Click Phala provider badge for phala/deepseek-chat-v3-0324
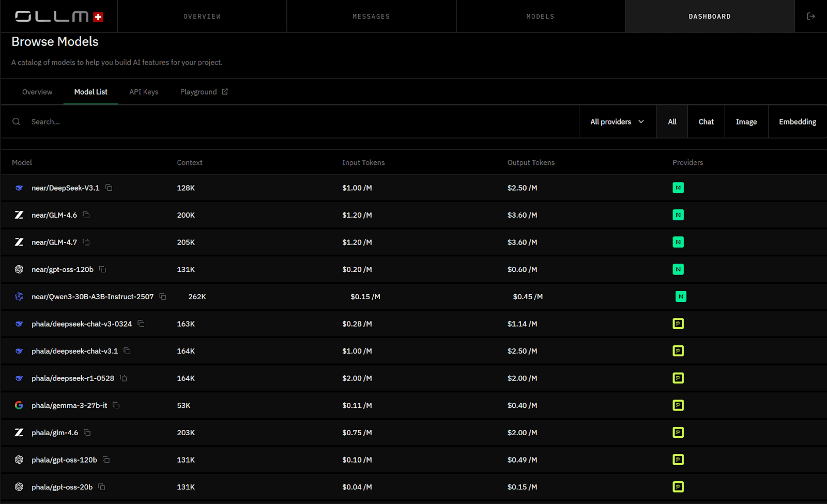The image size is (827, 504). [x=678, y=324]
